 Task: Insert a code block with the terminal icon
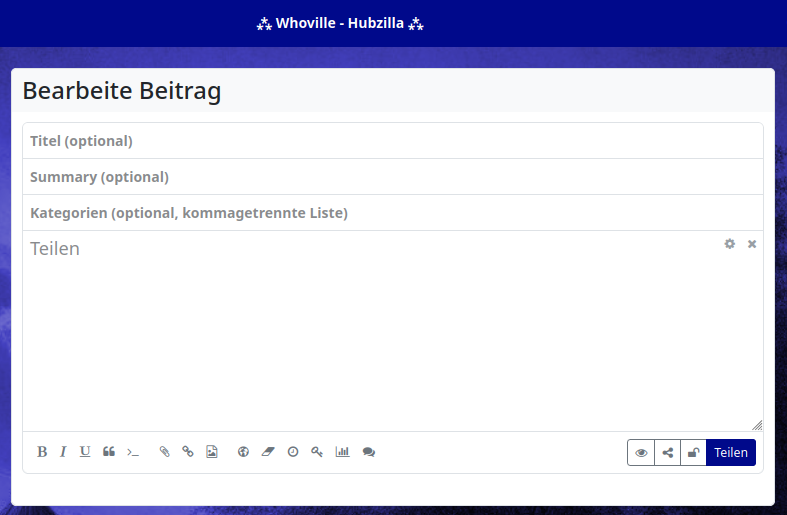133,452
